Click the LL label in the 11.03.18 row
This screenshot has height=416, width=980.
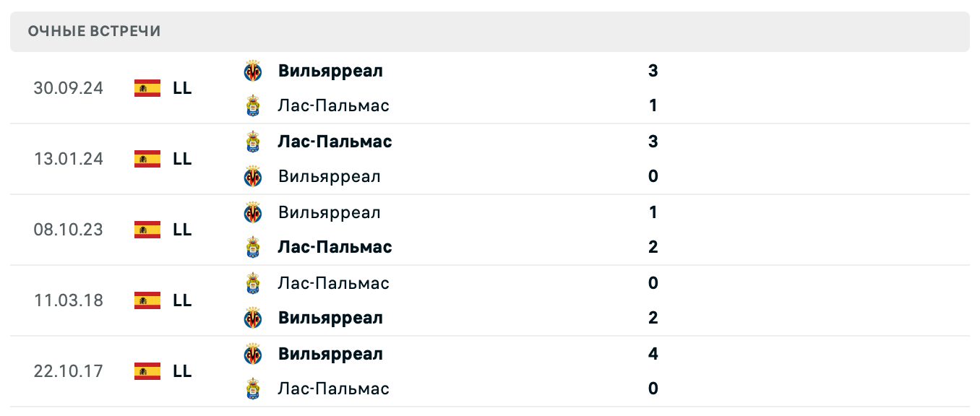point(184,300)
